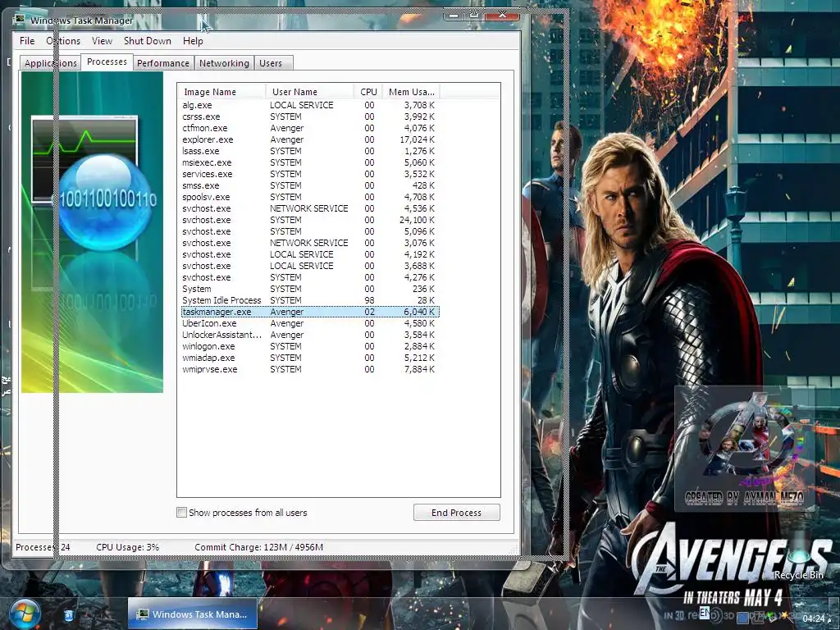
Task: Select the System process row
Action: [309, 289]
